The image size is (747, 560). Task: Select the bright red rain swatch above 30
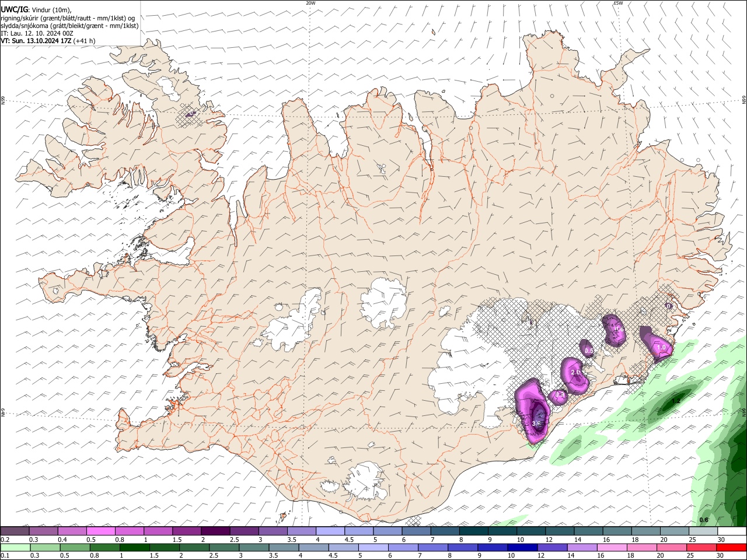[732, 547]
